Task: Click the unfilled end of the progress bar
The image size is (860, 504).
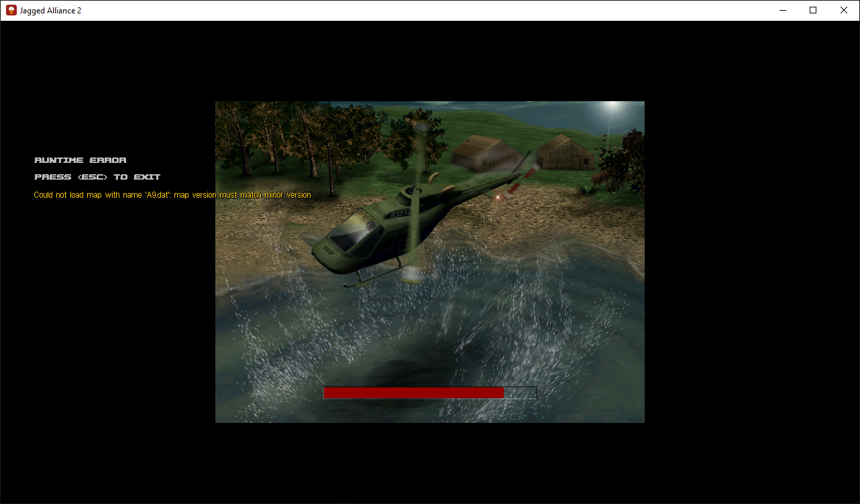Action: pos(520,393)
